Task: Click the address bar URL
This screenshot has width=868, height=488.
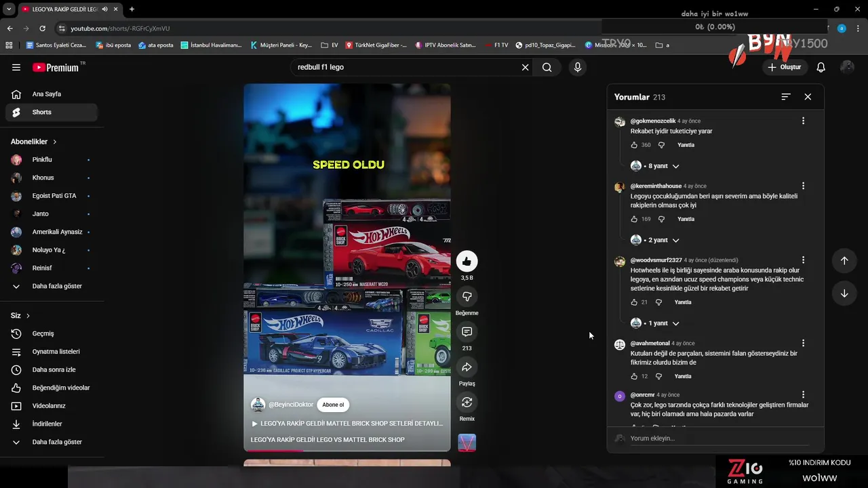Action: click(x=120, y=28)
